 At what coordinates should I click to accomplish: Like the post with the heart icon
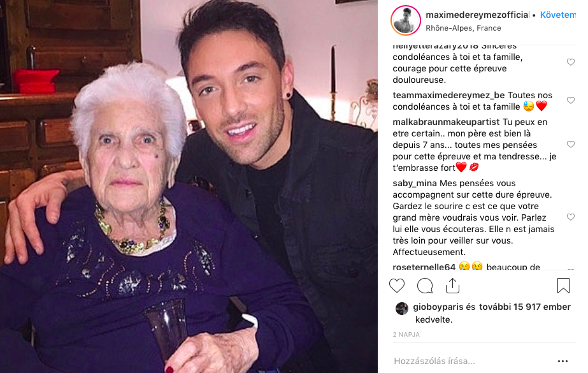click(397, 286)
